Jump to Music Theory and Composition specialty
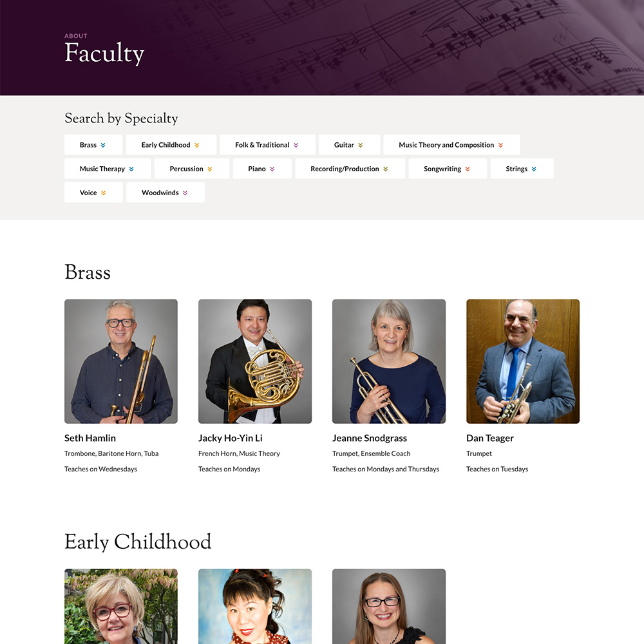The height and width of the screenshot is (644, 644). click(x=451, y=145)
